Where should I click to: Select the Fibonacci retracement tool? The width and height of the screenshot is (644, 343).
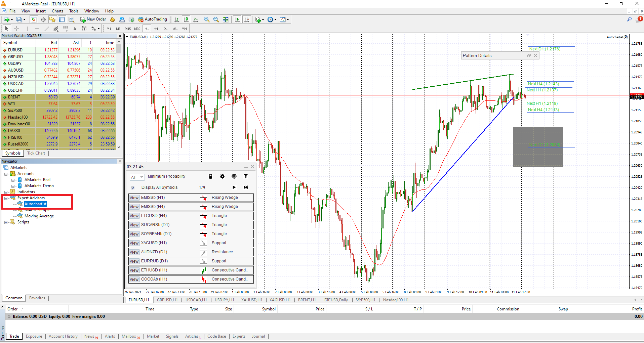(x=66, y=29)
